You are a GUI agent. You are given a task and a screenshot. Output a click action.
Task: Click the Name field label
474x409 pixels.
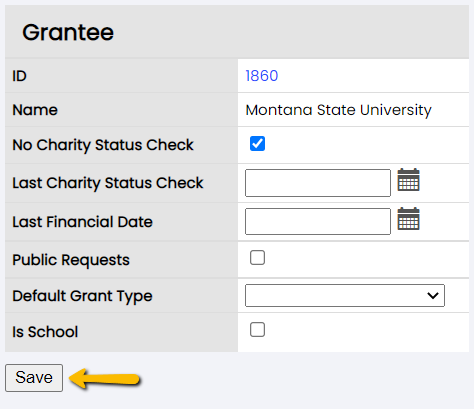pos(35,110)
